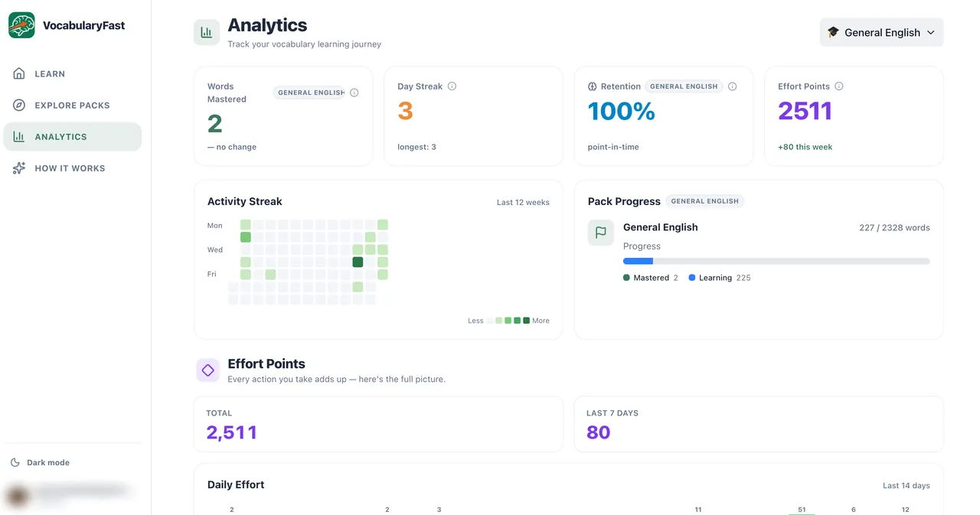The image size is (980, 515).
Task: Click info icon next to Day Streak
Action: [x=452, y=86]
